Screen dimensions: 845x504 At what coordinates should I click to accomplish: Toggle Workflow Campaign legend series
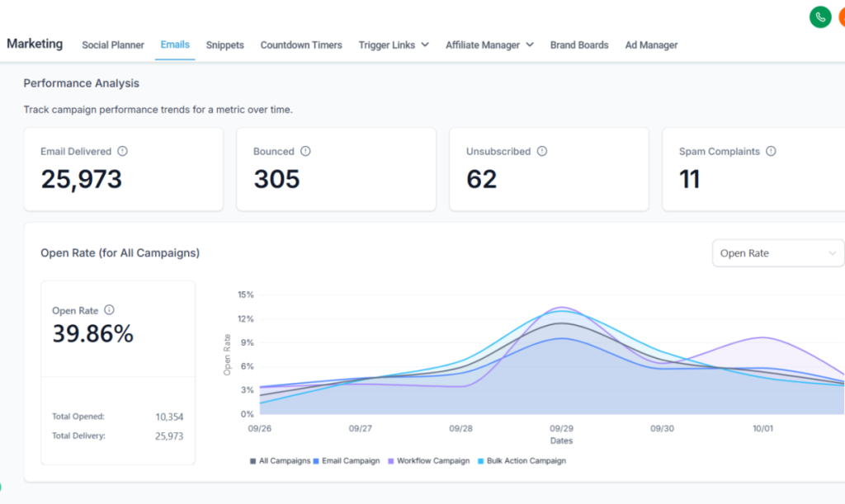click(429, 461)
